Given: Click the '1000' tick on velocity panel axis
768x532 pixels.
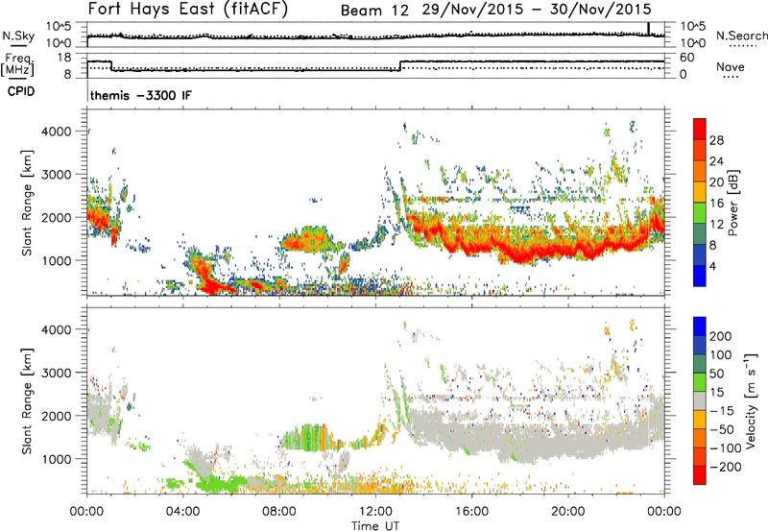Looking at the screenshot, I should tap(56, 459).
